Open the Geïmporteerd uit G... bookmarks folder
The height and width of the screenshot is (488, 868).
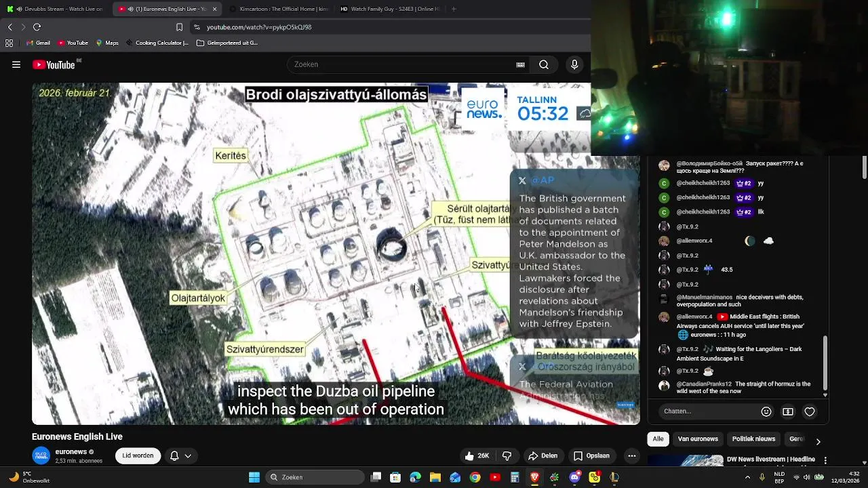(227, 43)
